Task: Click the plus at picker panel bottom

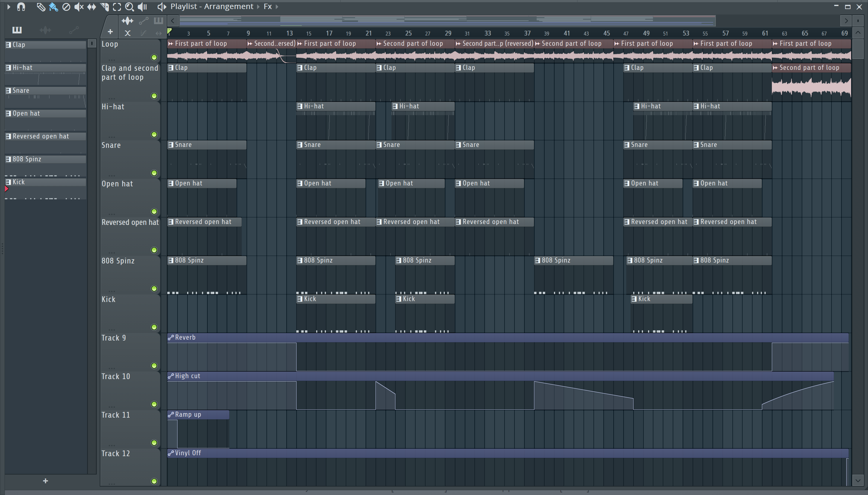Action: point(45,481)
